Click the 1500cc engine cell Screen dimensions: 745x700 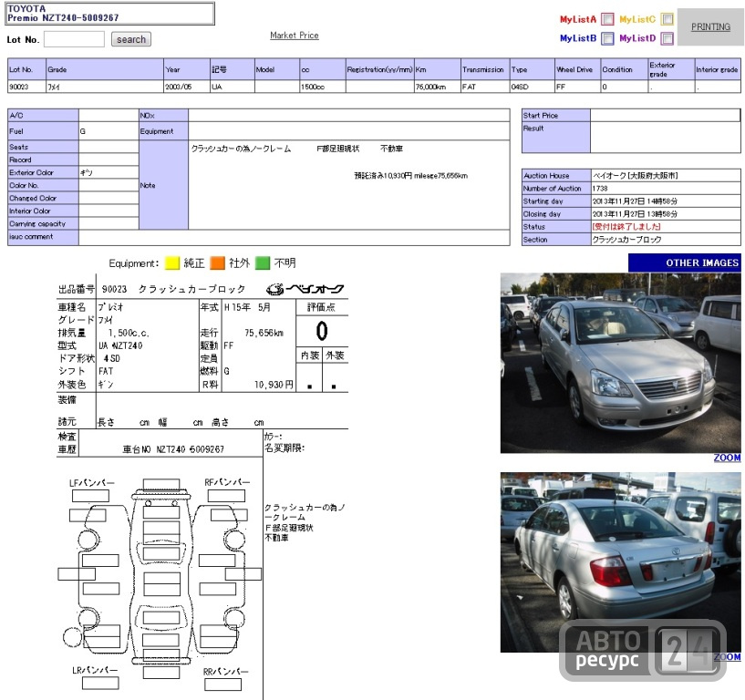coord(323,87)
